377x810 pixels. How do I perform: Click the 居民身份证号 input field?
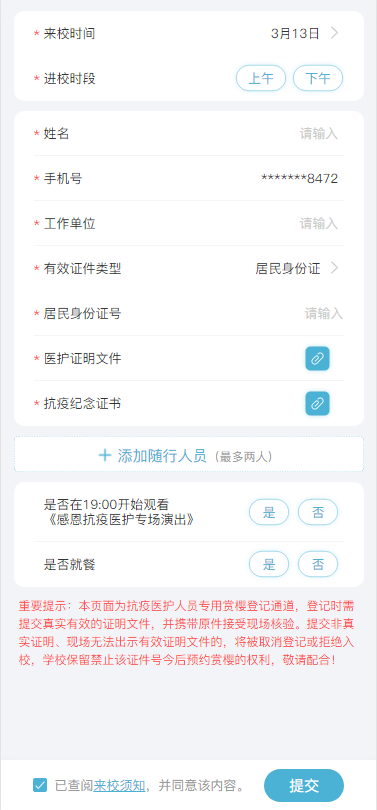pos(189,314)
